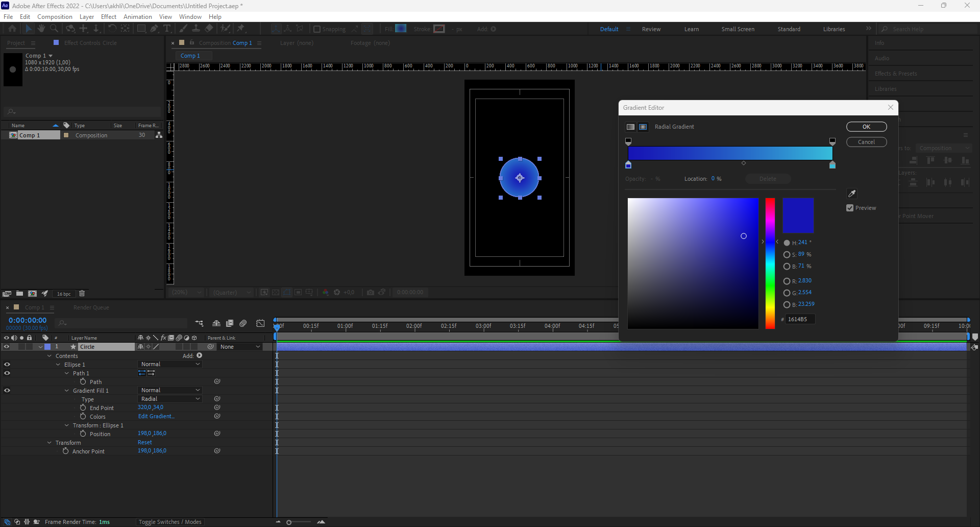Collapse the Contents group

click(x=50, y=356)
